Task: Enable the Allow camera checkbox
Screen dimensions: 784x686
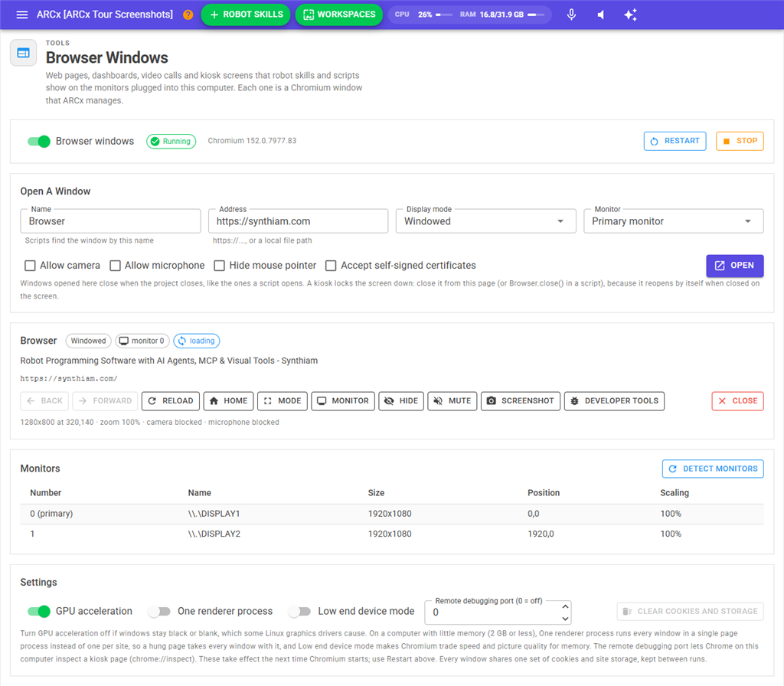Action: coord(31,266)
